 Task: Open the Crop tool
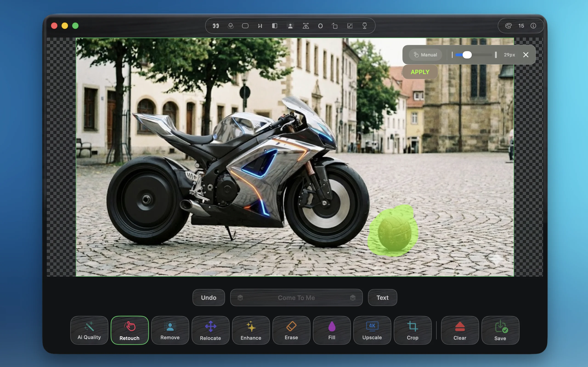(412, 330)
